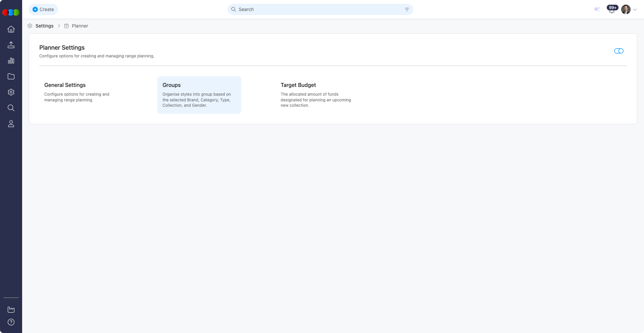Image resolution: width=644 pixels, height=333 pixels.
Task: Open the Roadmap icon near sidebar bottom
Action: point(11,310)
